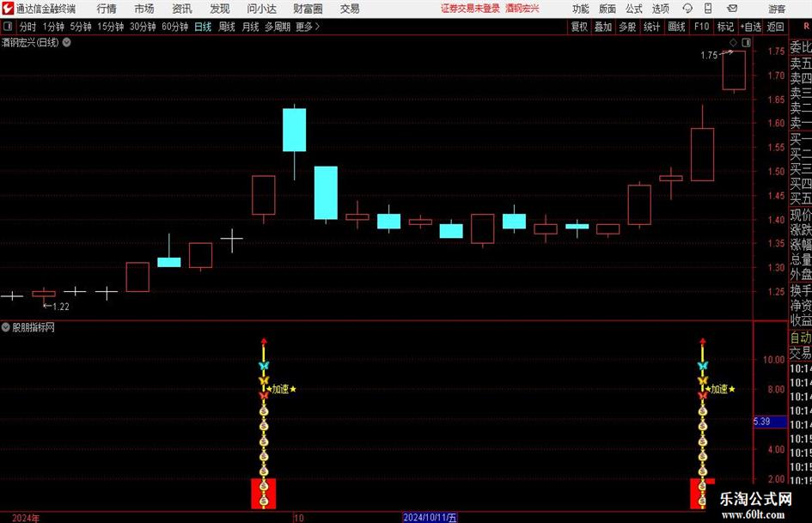Click the red 酒钢宏兴 stock name in header
The height and width of the screenshot is (523, 812).
[x=522, y=9]
